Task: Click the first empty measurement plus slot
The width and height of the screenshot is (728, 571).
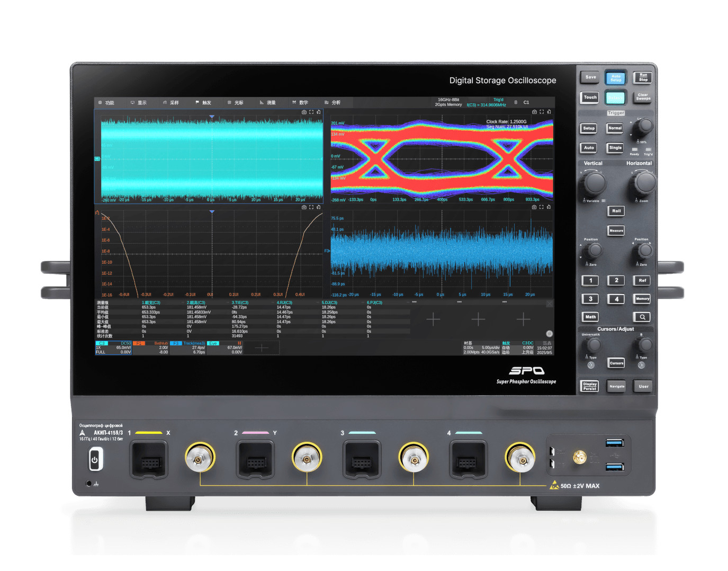Action: (x=433, y=319)
